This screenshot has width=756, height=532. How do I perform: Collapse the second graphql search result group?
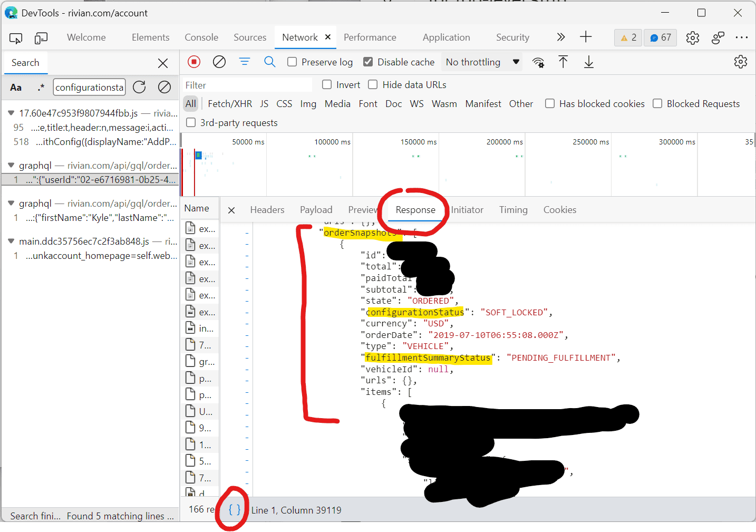click(x=11, y=203)
